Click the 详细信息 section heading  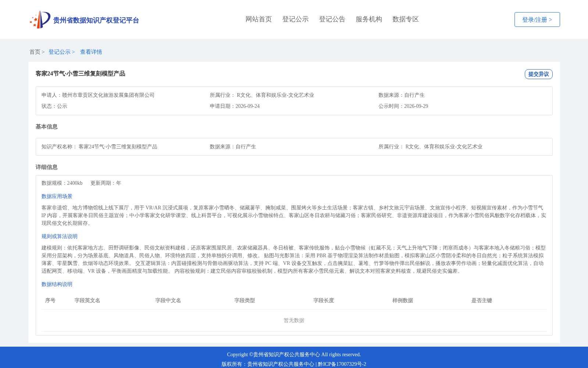(x=47, y=167)
